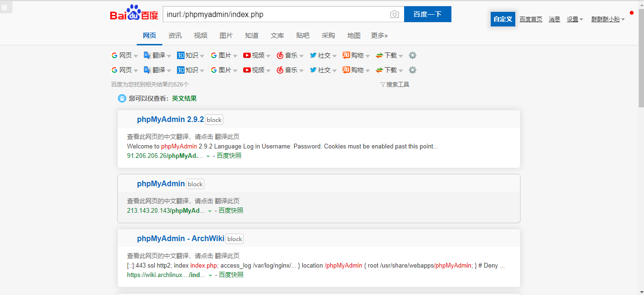Click the 百度一下 search button

(427, 14)
